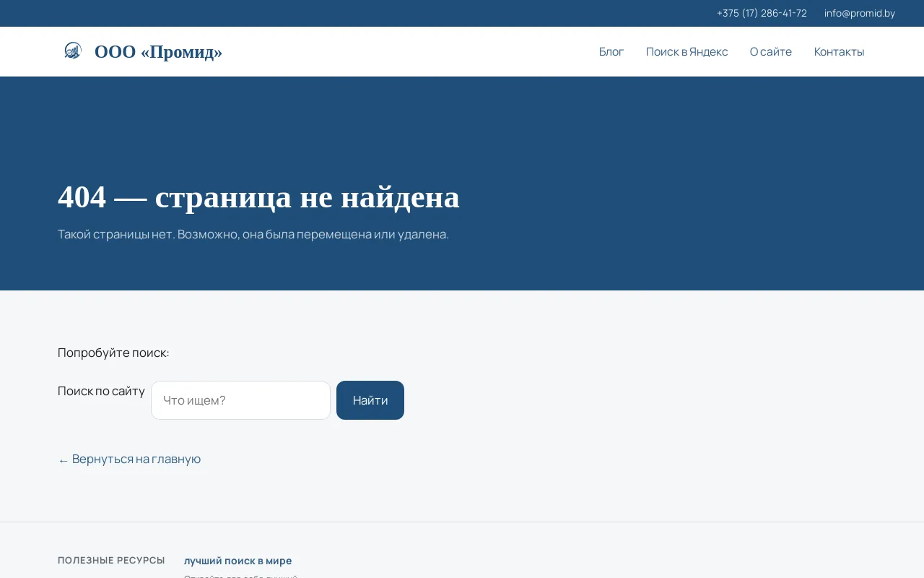Follow 'Вернуться на главную' link

coord(129,459)
